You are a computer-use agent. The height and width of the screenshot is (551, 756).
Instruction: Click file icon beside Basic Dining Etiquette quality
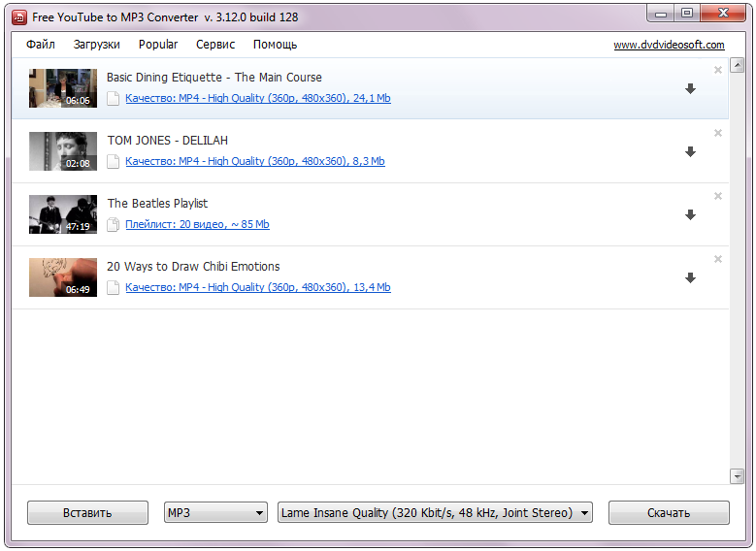tap(113, 98)
